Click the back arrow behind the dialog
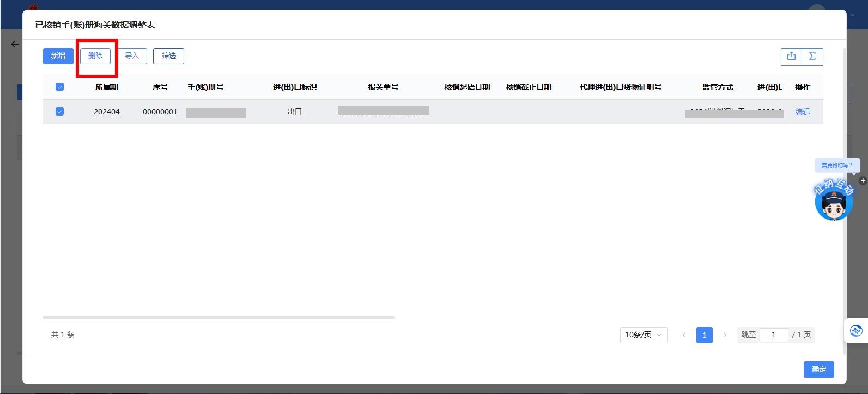 (x=15, y=44)
